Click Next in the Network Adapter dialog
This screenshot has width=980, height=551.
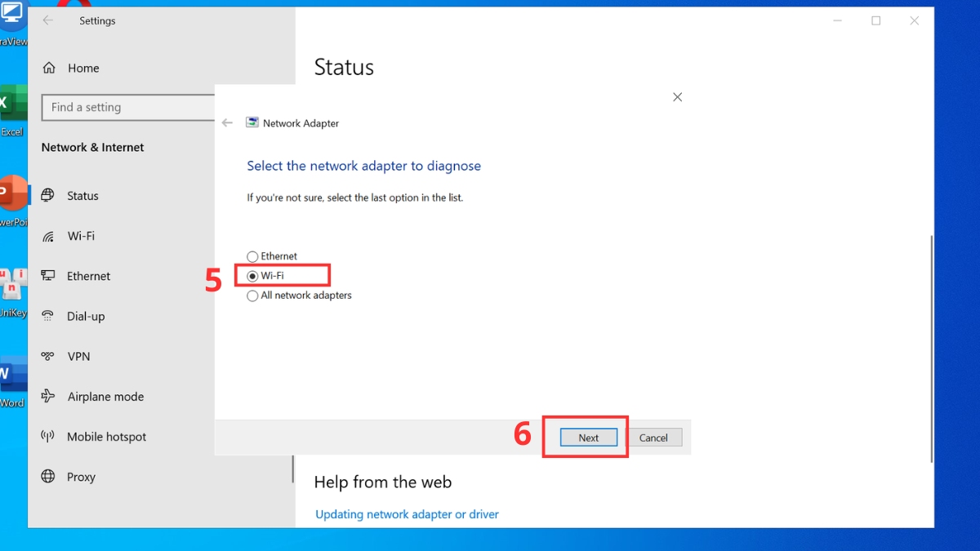tap(589, 438)
